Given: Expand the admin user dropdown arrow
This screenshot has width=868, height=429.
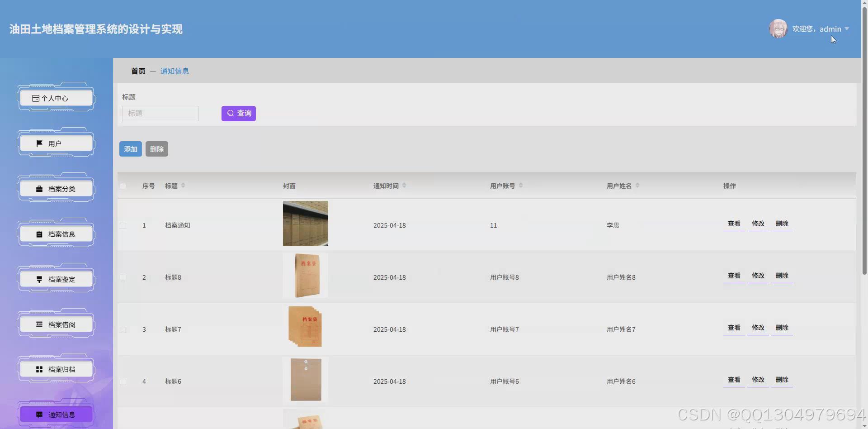Looking at the screenshot, I should [x=847, y=29].
